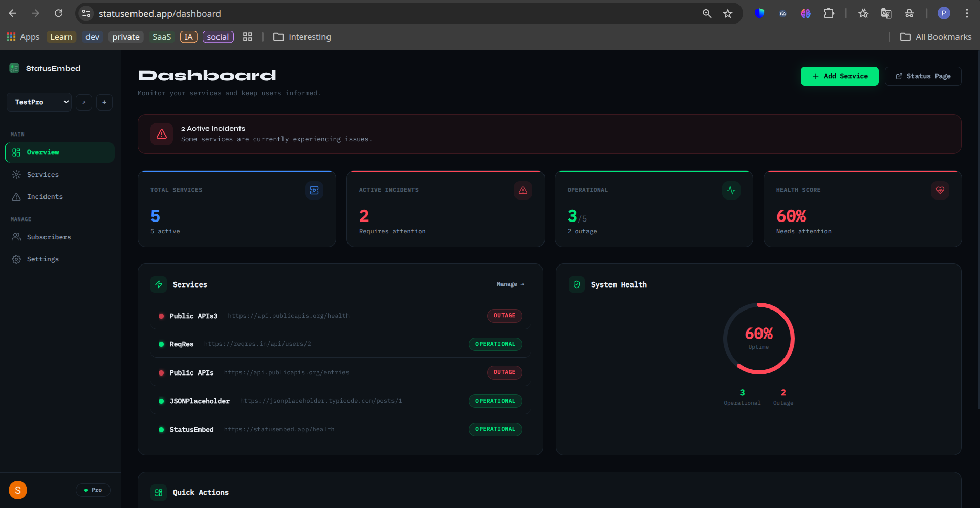The image size is (980, 508).
Task: Select the JSONPlaceholder service name
Action: 200,401
